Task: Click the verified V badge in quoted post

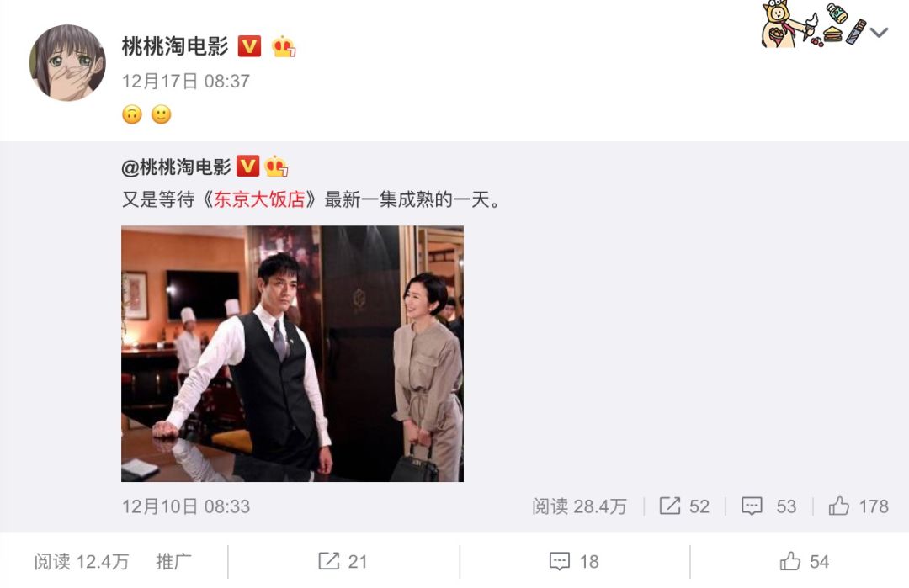Action: [x=247, y=167]
